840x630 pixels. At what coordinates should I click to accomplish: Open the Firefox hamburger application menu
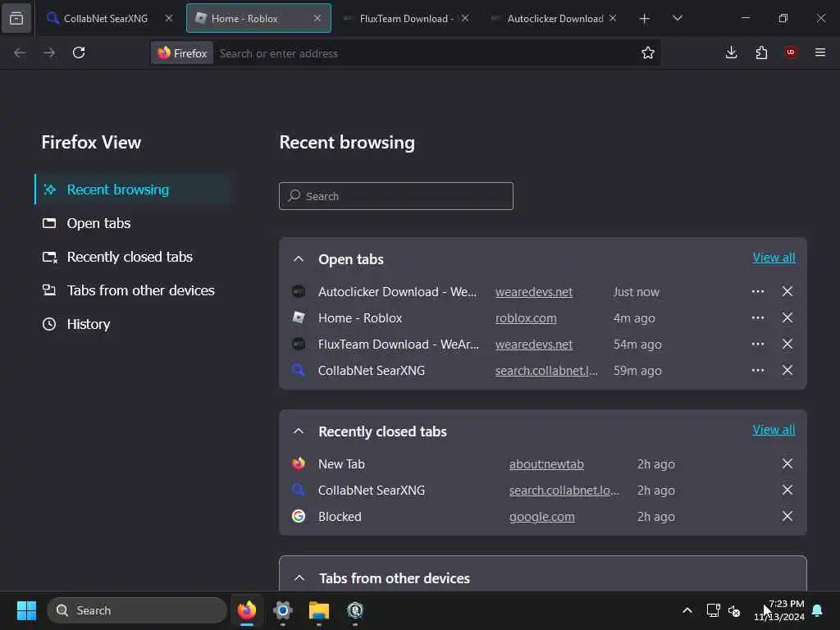click(x=820, y=52)
